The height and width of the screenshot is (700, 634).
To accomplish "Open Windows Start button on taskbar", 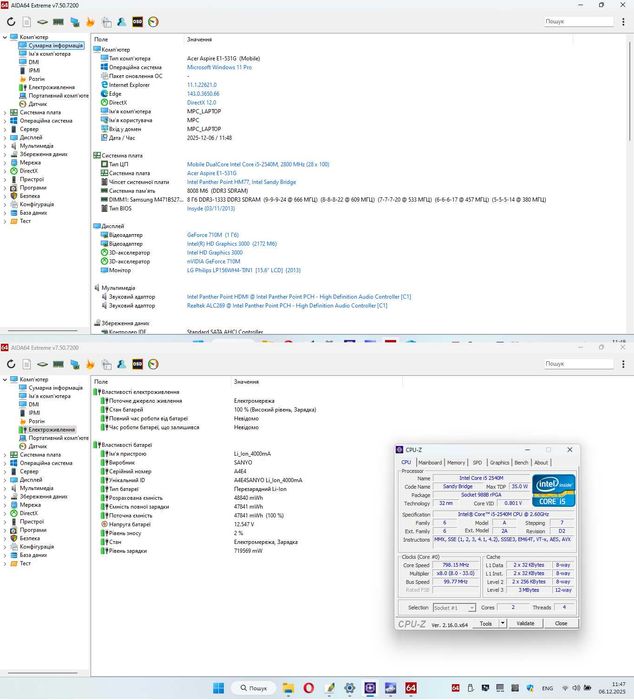I will pyautogui.click(x=219, y=688).
